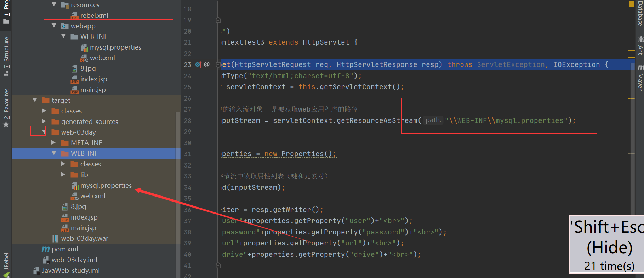Open the Favorites tool window tab
Viewport: 644px width, 278px height.
[6, 108]
